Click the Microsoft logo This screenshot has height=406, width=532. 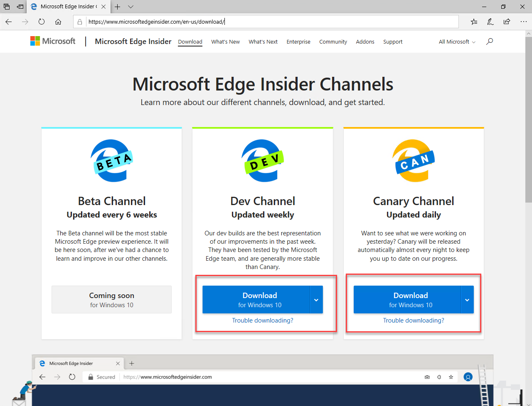pyautogui.click(x=53, y=41)
